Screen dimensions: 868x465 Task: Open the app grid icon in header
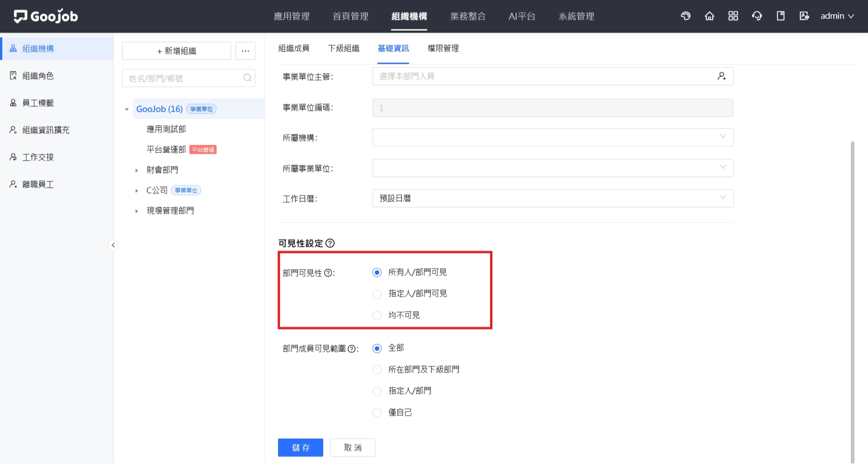pyautogui.click(x=733, y=16)
